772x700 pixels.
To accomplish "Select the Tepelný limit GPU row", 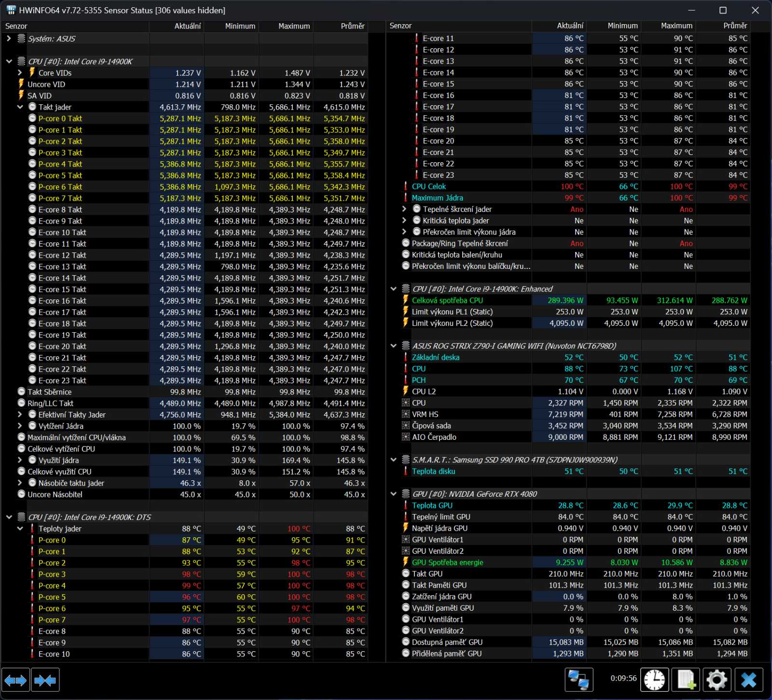I will click(x=568, y=517).
